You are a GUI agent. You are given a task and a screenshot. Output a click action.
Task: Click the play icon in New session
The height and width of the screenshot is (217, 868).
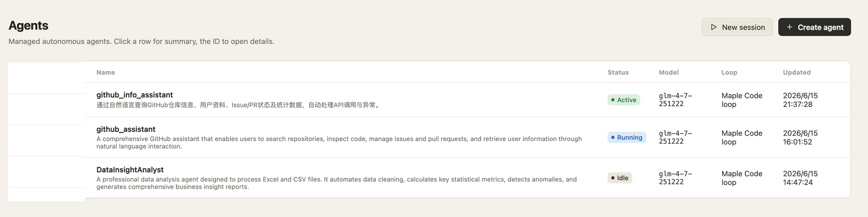click(714, 27)
